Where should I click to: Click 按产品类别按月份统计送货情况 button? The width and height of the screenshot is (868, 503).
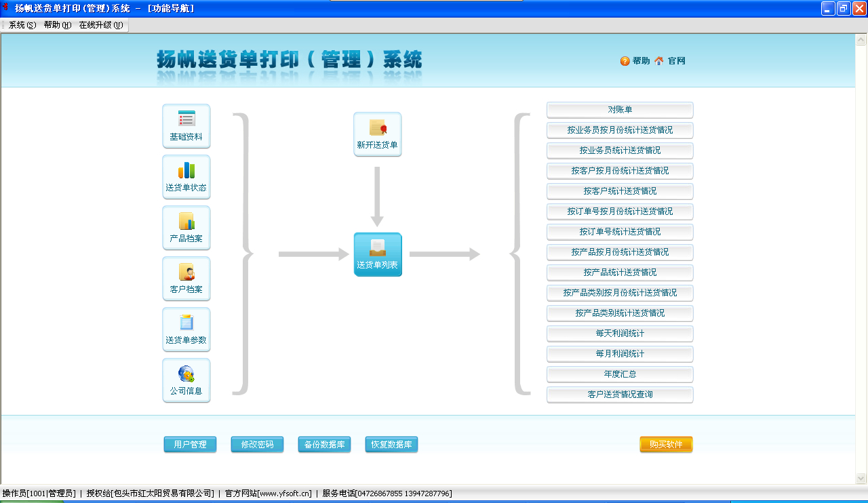coord(620,293)
